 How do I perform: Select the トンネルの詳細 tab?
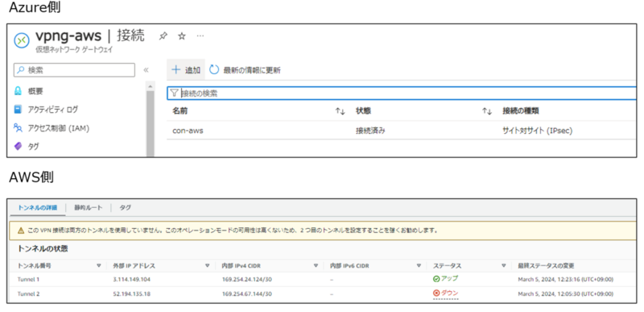coord(37,207)
